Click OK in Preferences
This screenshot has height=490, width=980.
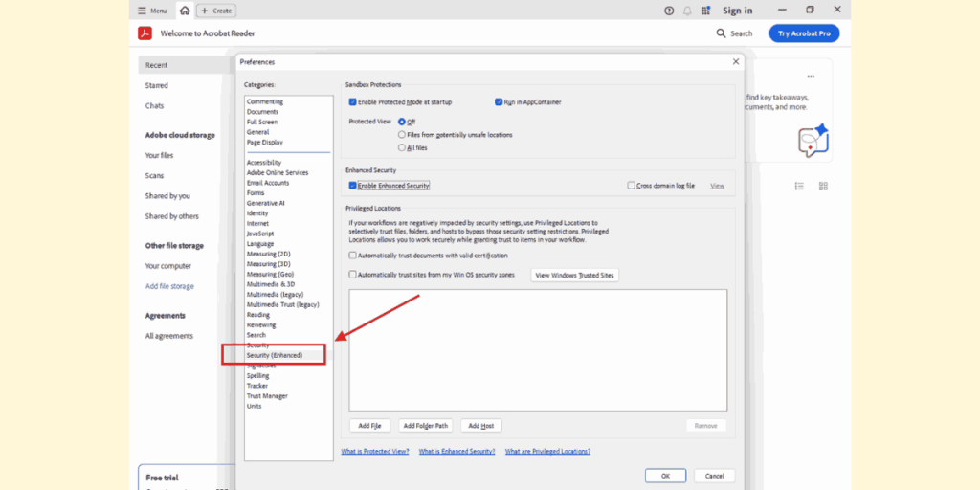(x=666, y=476)
